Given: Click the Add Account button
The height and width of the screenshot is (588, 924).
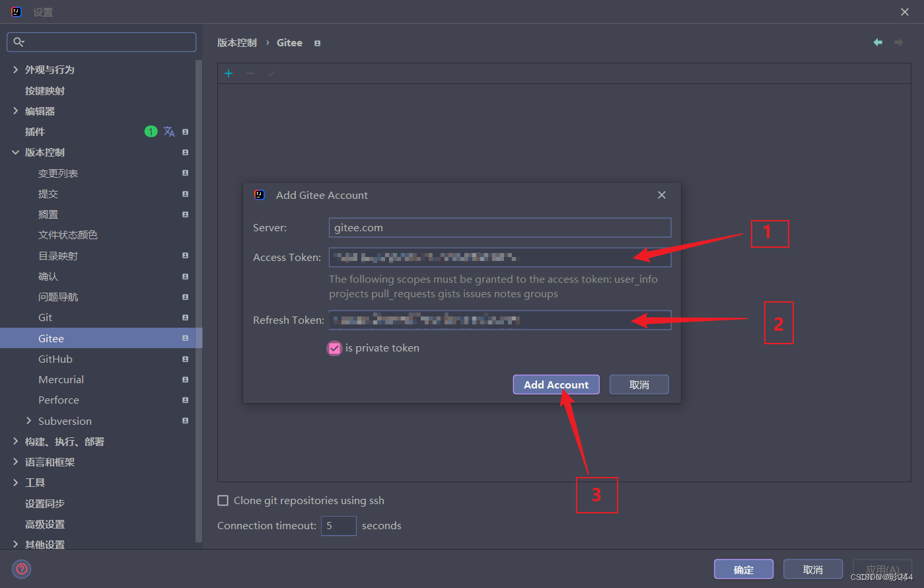Looking at the screenshot, I should coord(556,385).
